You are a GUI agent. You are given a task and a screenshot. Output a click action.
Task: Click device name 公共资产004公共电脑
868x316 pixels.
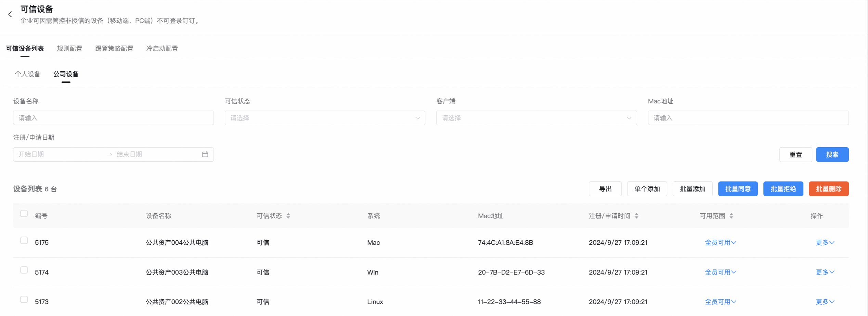click(177, 242)
